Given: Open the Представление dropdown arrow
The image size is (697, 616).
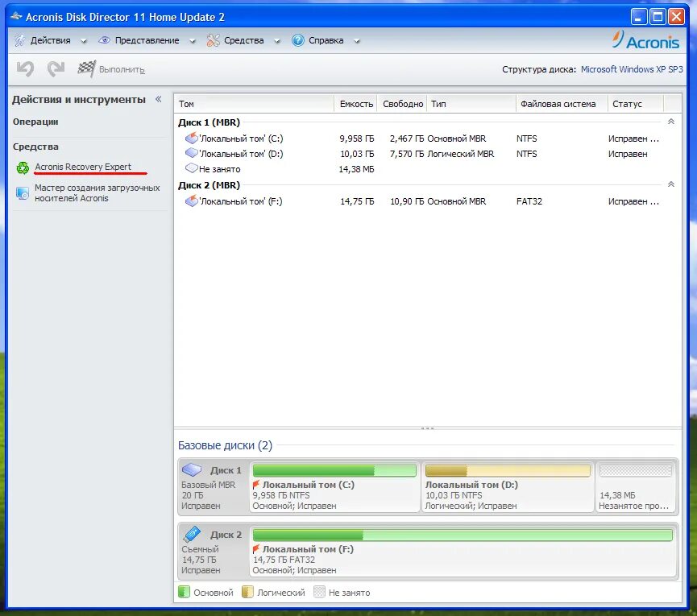Looking at the screenshot, I should coord(193,41).
